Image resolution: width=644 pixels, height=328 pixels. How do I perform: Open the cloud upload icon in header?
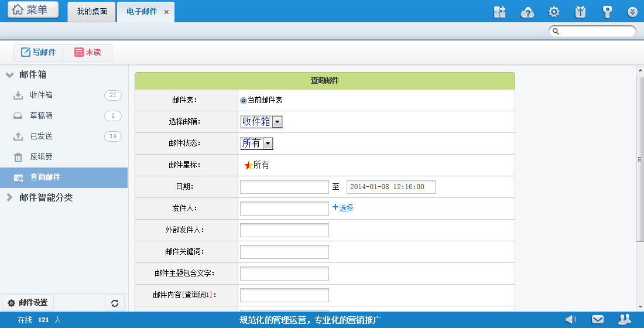[527, 12]
